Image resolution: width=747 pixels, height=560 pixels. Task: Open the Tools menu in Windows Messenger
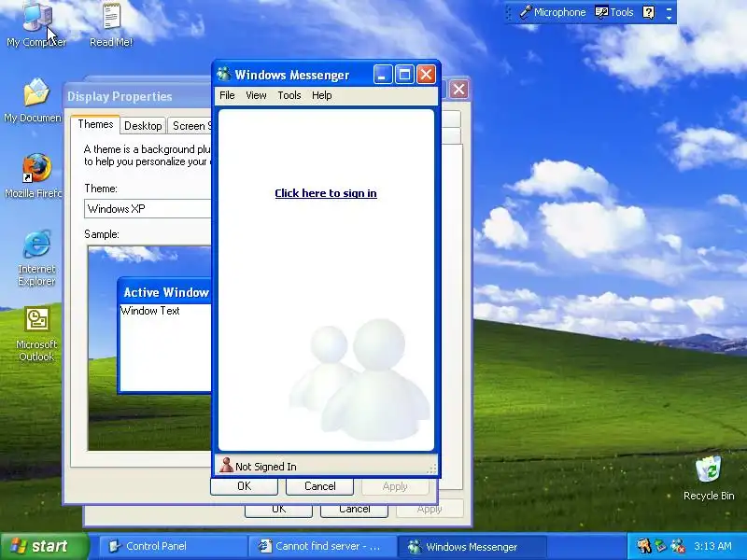[289, 95]
